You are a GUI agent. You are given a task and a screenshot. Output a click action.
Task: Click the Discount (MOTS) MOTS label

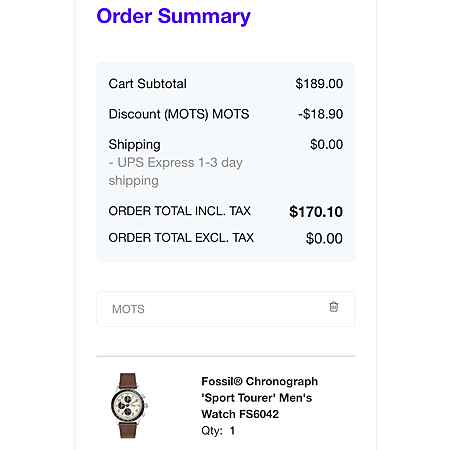[179, 114]
